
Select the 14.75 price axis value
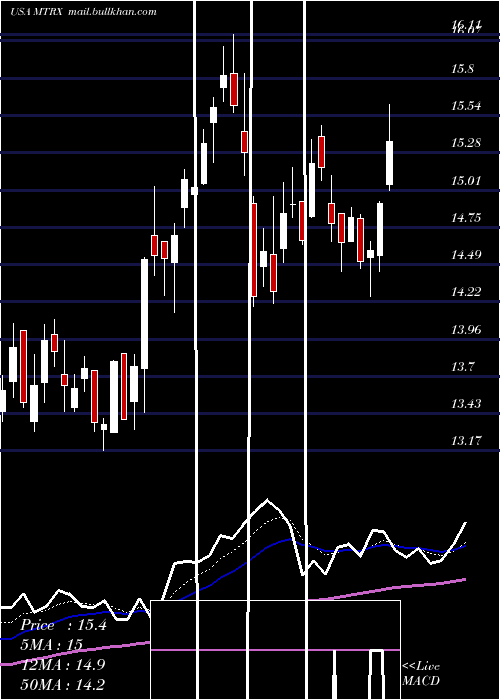(466, 218)
